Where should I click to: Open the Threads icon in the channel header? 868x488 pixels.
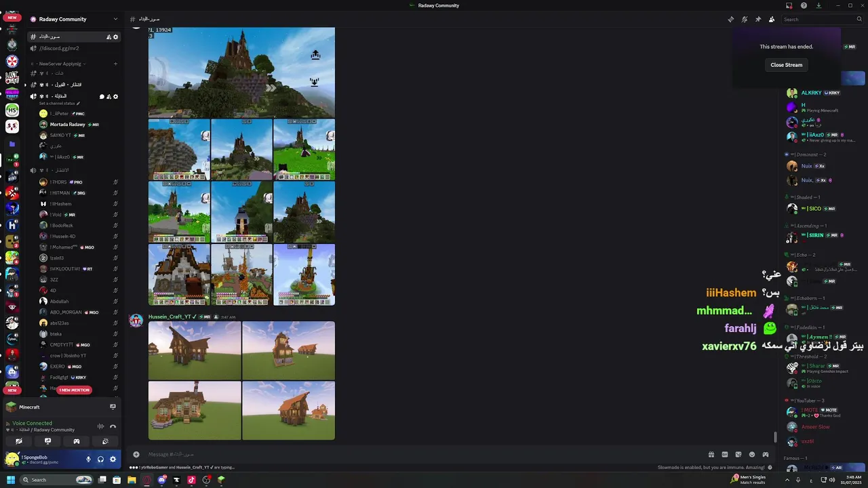click(730, 19)
